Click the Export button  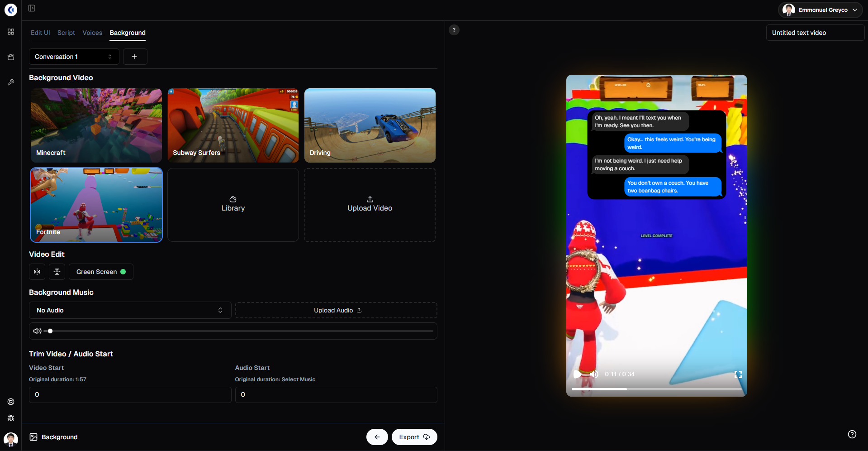(x=414, y=437)
